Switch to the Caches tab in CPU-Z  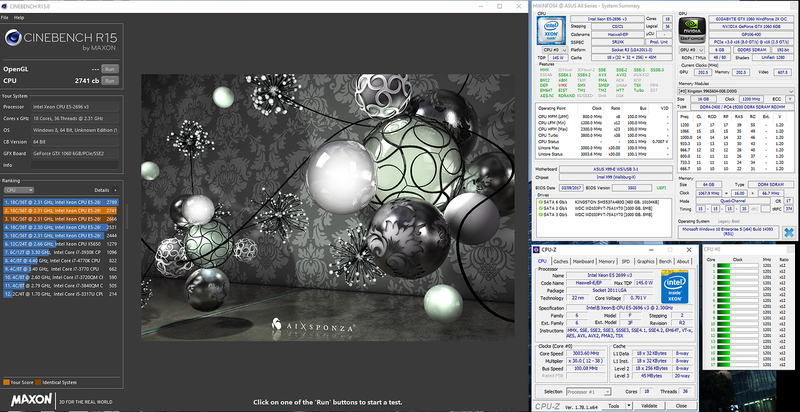(561, 261)
